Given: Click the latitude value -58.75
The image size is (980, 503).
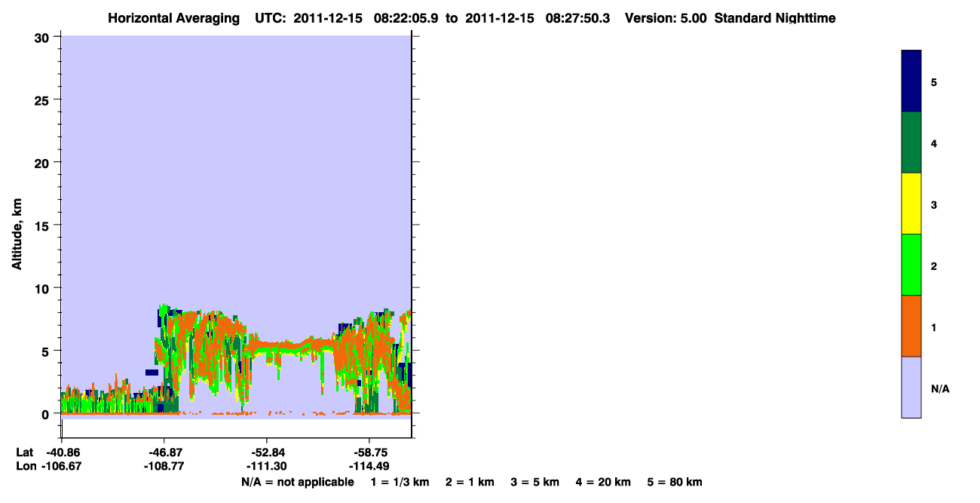Looking at the screenshot, I should tap(369, 452).
